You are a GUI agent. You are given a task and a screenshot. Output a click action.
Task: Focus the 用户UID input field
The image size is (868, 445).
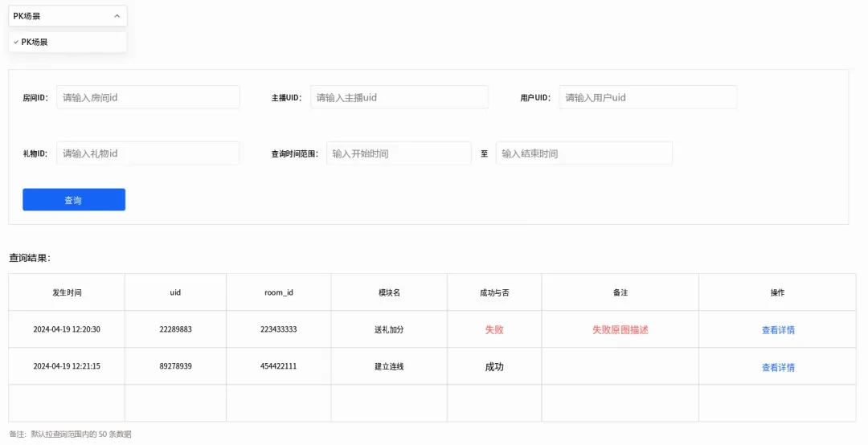tap(648, 97)
